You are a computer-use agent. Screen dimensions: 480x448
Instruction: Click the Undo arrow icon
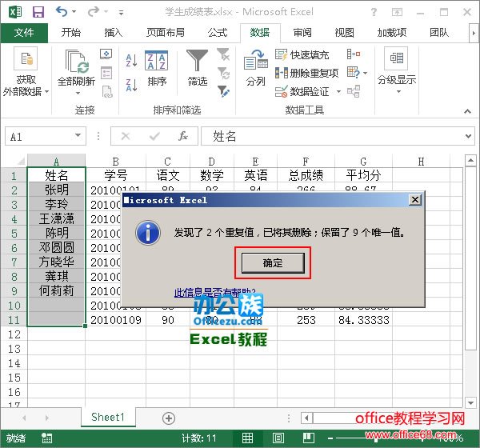[x=62, y=12]
